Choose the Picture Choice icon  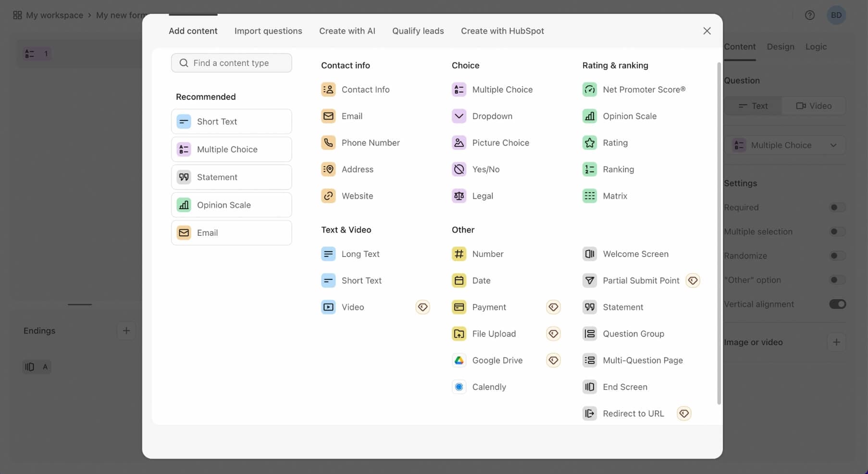pos(459,143)
